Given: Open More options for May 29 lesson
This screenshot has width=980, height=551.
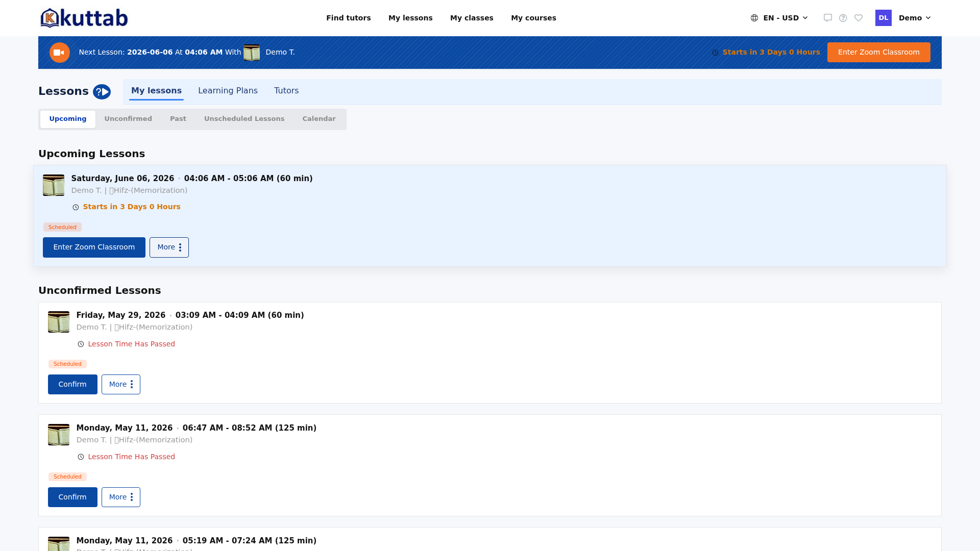Looking at the screenshot, I should pyautogui.click(x=121, y=385).
